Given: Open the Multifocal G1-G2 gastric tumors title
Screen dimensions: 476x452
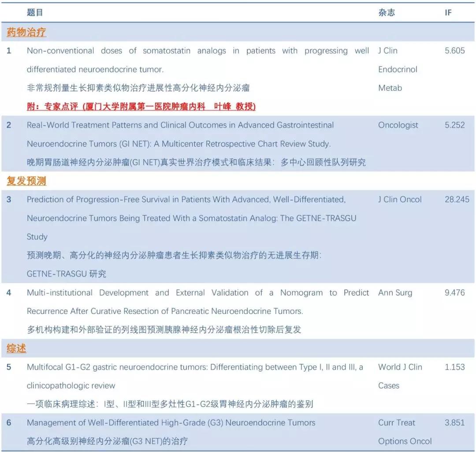Looking at the screenshot, I should (195, 367).
